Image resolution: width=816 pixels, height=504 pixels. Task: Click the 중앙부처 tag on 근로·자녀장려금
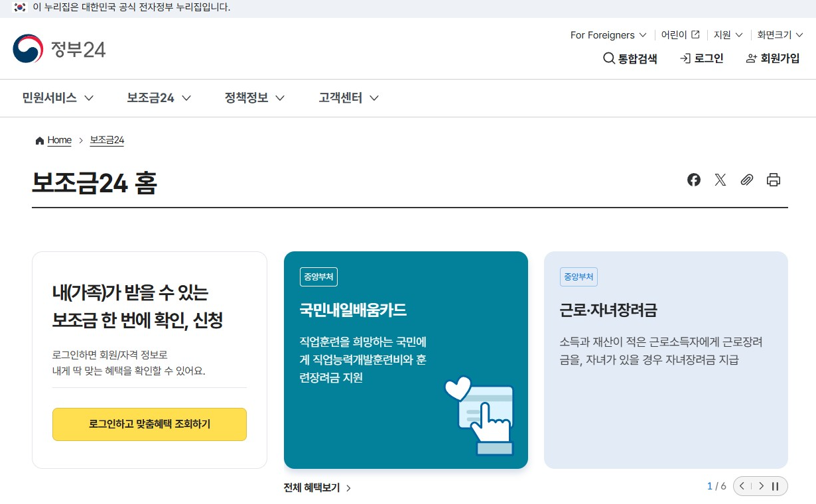578,277
